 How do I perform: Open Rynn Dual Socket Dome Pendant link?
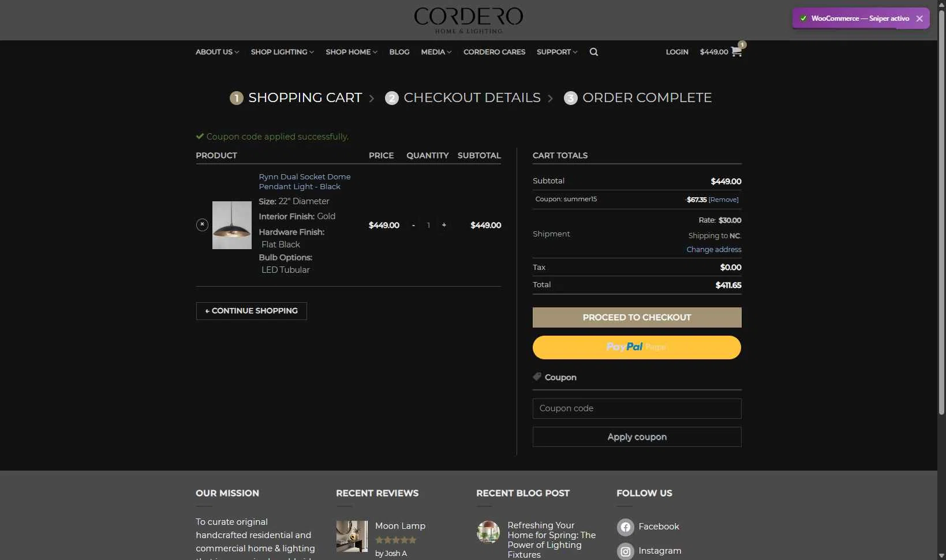pos(305,182)
